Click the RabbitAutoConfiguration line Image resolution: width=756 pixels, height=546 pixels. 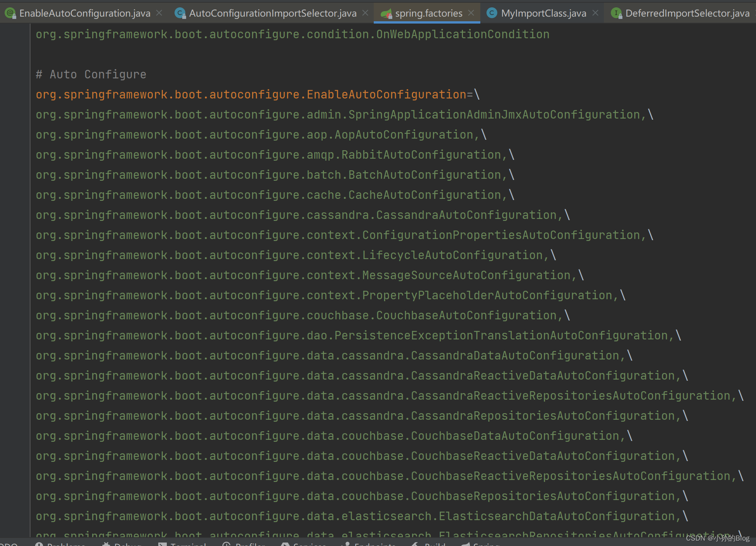coord(275,155)
